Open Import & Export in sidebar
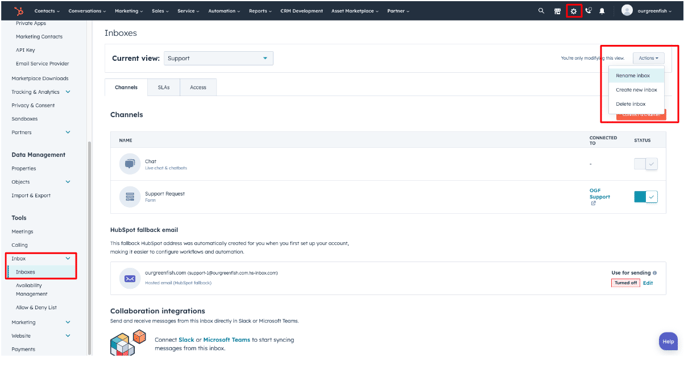The width and height of the screenshot is (688, 365). tap(31, 196)
